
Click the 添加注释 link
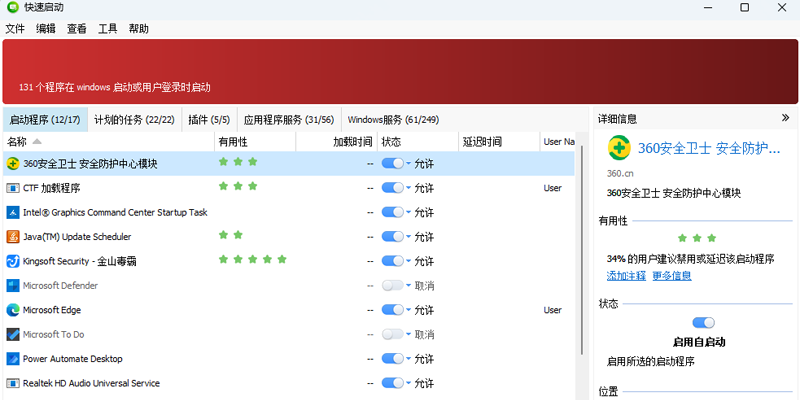coord(626,276)
